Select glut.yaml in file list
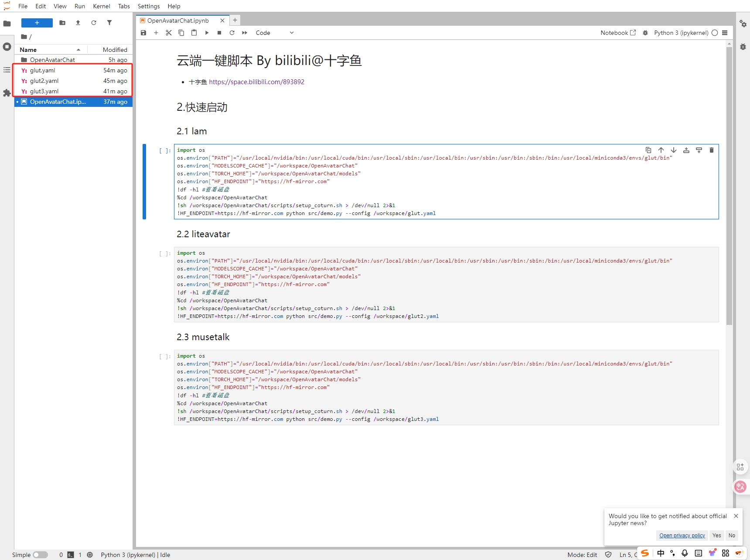 tap(73, 70)
